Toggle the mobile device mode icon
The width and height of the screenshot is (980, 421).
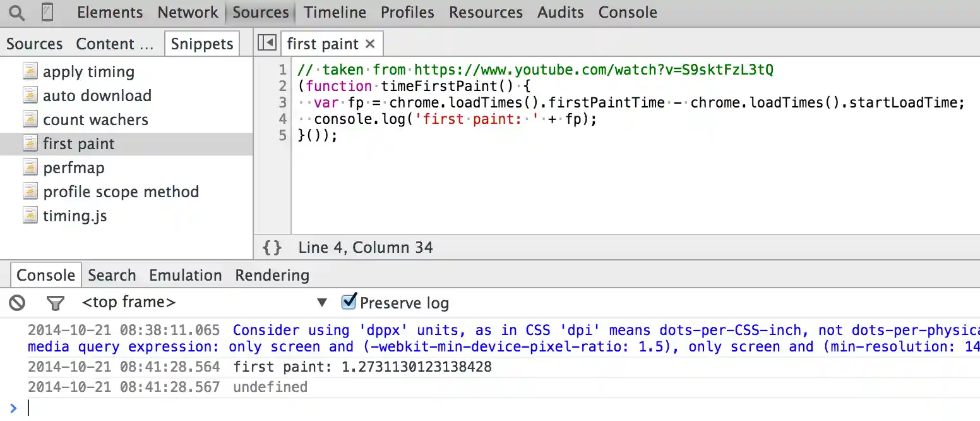click(47, 13)
